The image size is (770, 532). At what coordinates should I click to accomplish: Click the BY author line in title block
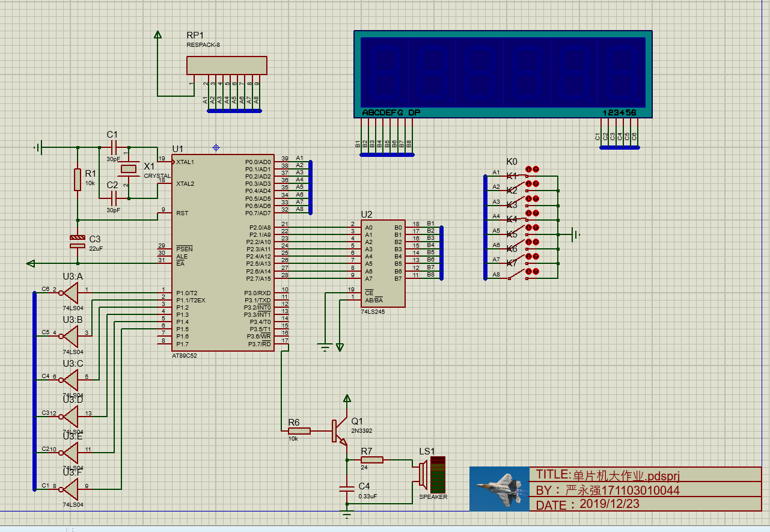pyautogui.click(x=608, y=491)
